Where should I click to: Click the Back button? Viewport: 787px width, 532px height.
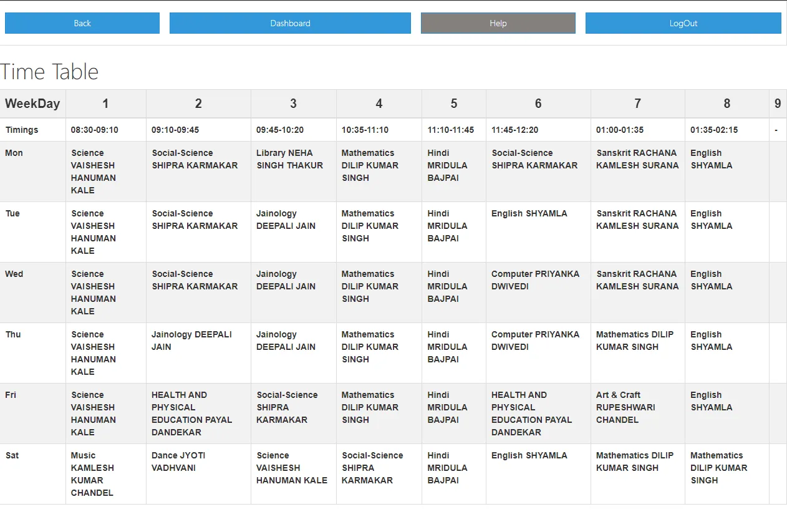(82, 23)
